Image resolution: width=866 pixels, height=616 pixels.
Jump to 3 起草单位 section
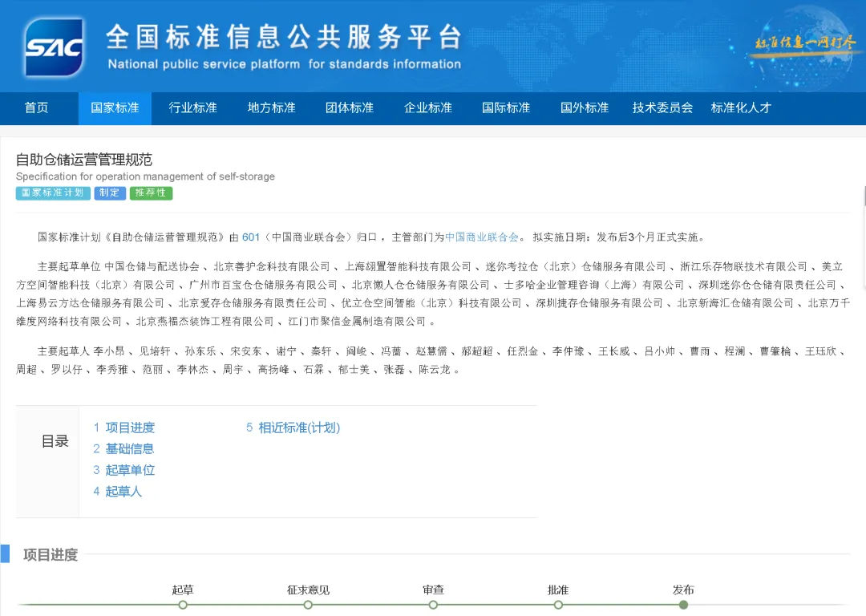pyautogui.click(x=123, y=470)
